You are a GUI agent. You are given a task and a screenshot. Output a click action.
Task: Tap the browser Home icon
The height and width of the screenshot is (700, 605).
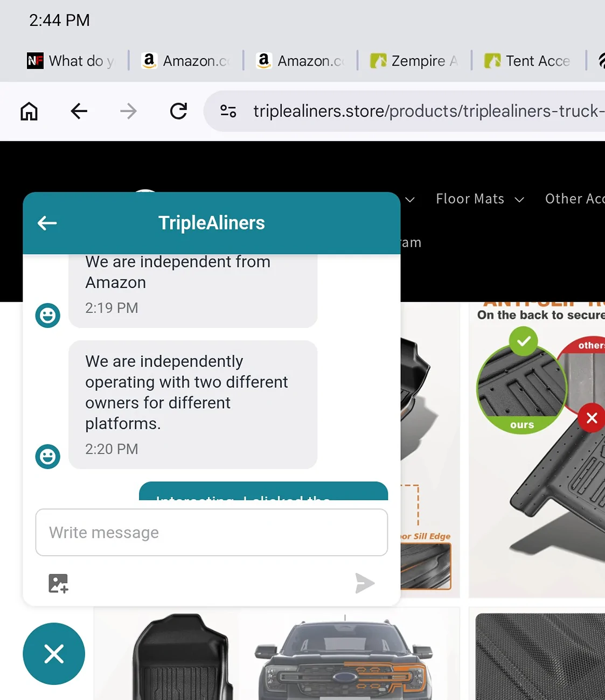(29, 111)
